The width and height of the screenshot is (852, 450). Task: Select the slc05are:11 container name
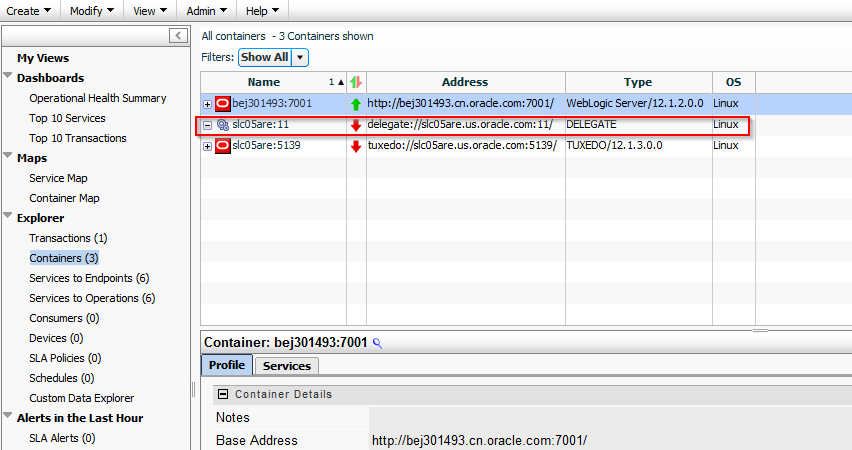260,124
